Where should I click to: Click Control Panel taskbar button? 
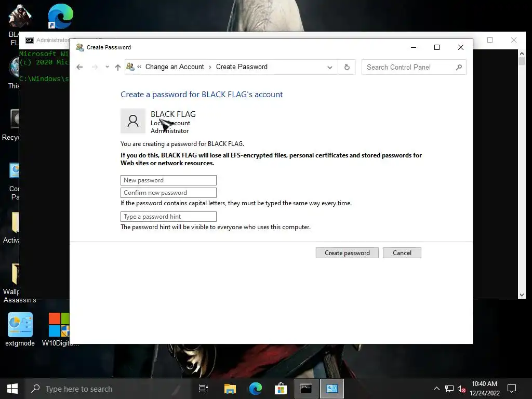pyautogui.click(x=332, y=389)
